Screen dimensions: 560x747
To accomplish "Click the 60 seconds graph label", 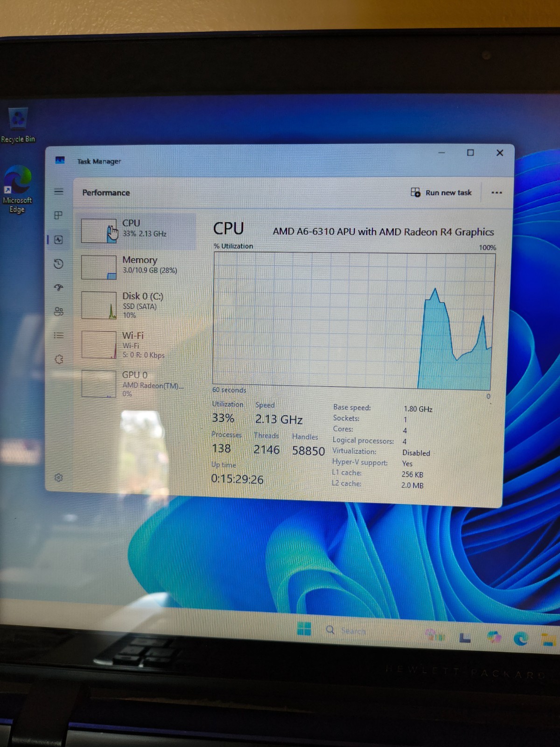I will 229,390.
